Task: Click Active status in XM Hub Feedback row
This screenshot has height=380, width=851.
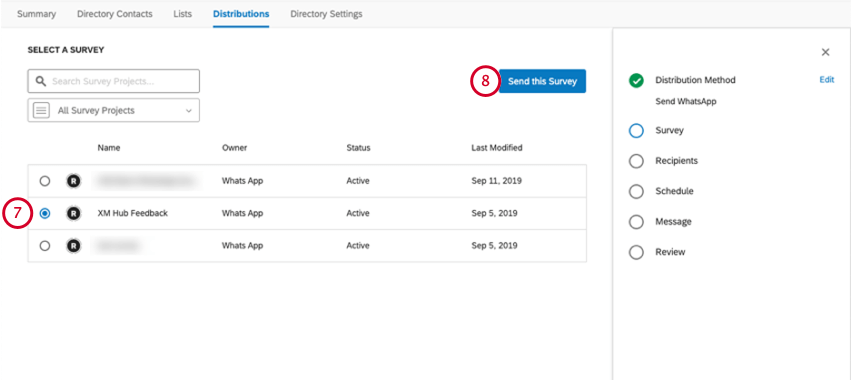Action: click(358, 213)
